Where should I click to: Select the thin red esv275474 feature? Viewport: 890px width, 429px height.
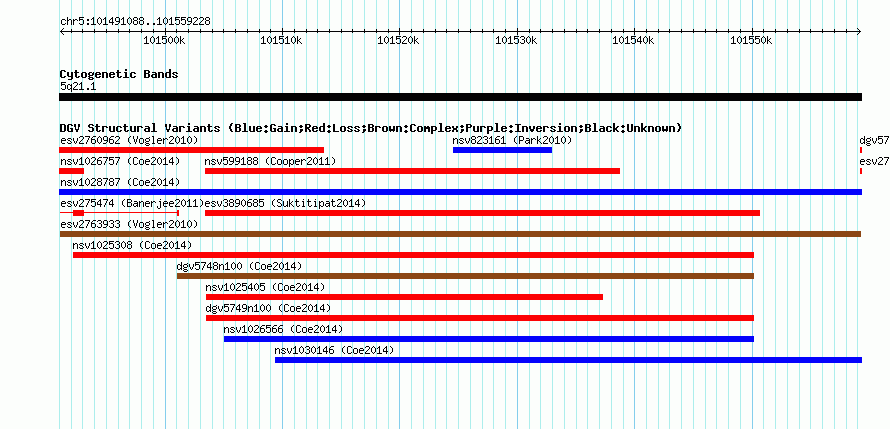coord(119,213)
